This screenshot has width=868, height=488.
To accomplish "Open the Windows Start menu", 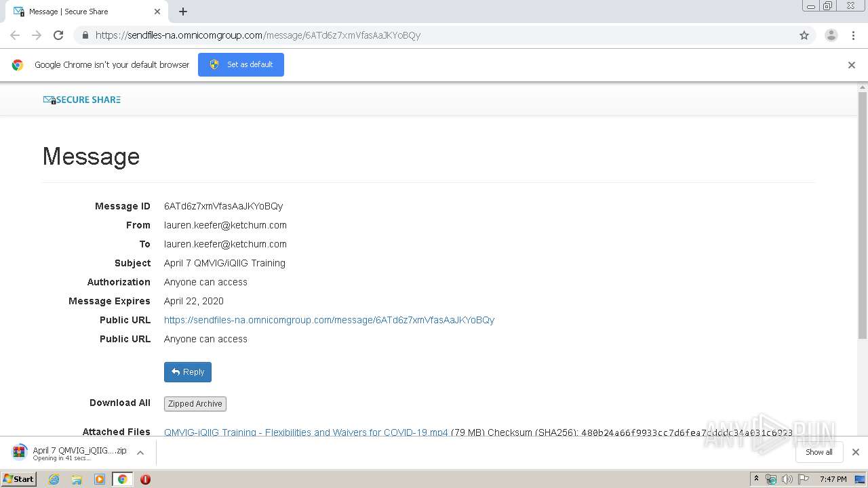I will (18, 479).
